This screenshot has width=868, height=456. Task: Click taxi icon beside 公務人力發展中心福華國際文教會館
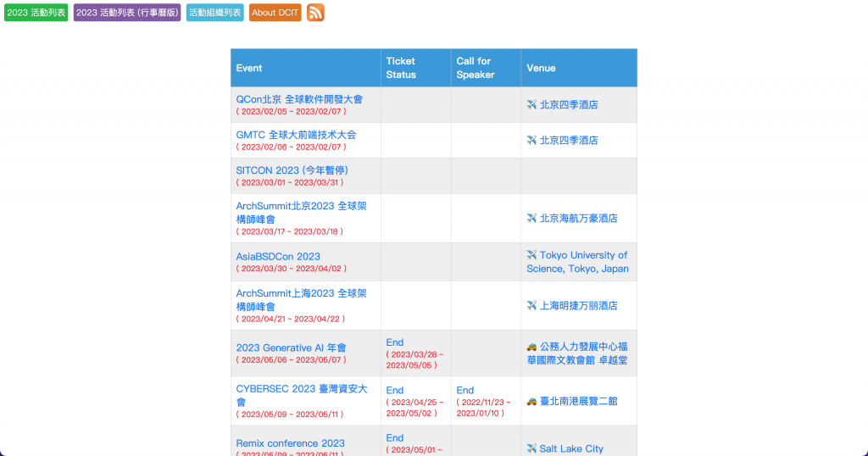531,347
